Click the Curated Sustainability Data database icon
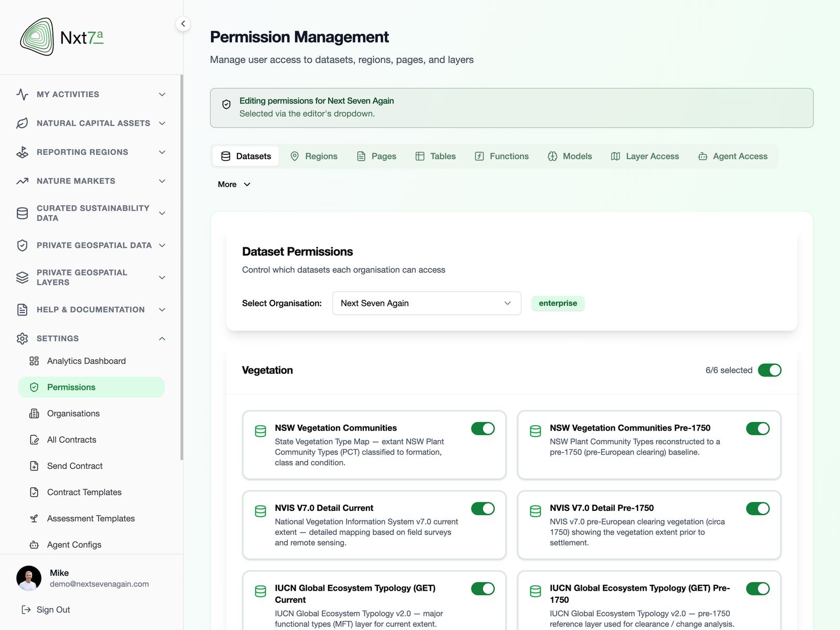This screenshot has height=630, width=840. pyautogui.click(x=22, y=213)
